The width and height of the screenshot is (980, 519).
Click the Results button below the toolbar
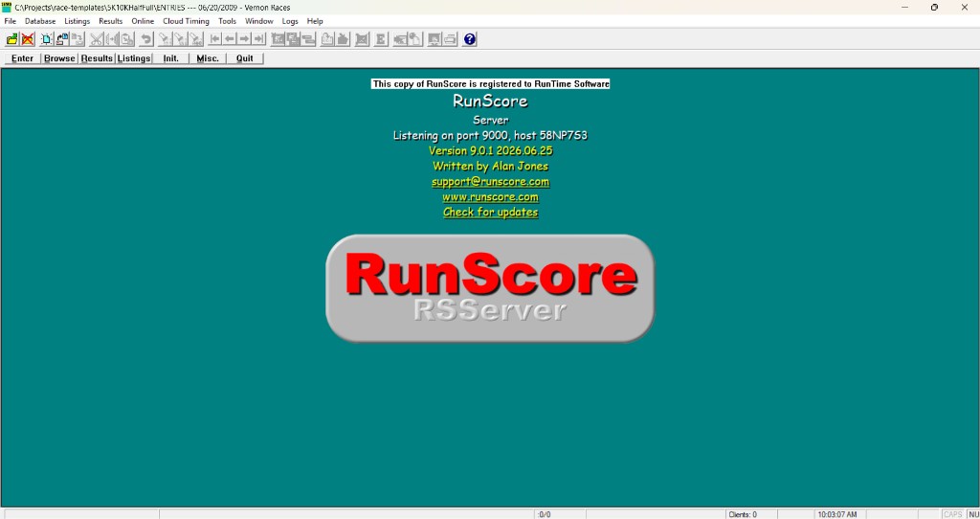pos(97,58)
